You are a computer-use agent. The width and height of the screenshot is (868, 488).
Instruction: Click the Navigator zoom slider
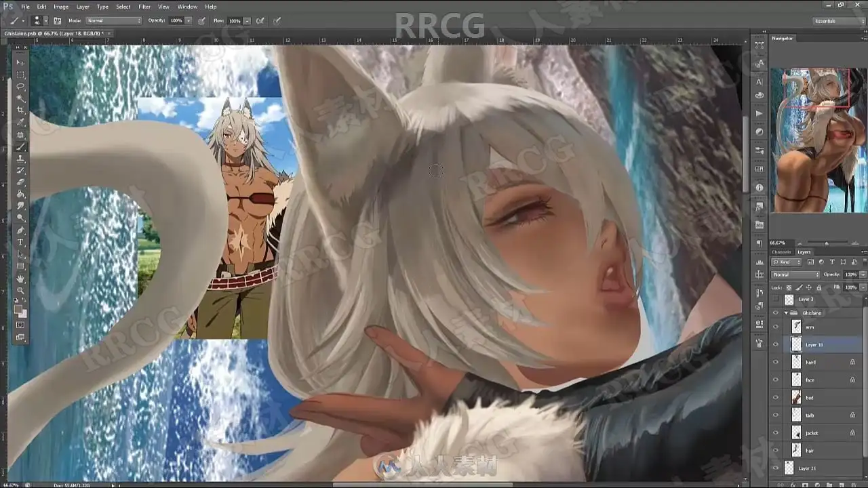826,243
